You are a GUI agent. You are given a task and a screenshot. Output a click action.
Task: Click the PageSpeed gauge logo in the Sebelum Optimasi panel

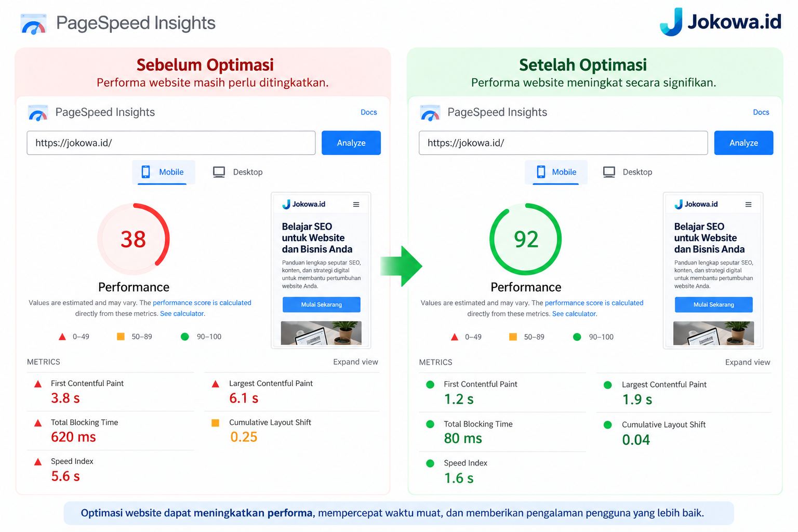point(38,113)
